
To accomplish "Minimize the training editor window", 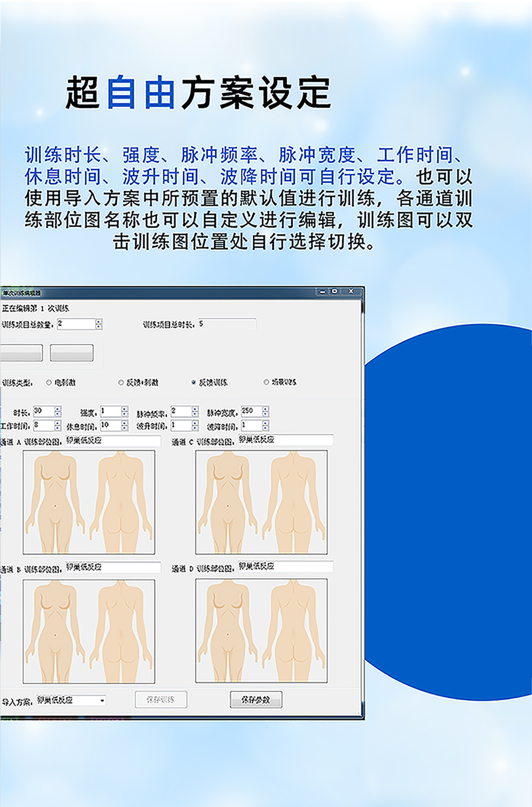I will [x=322, y=292].
